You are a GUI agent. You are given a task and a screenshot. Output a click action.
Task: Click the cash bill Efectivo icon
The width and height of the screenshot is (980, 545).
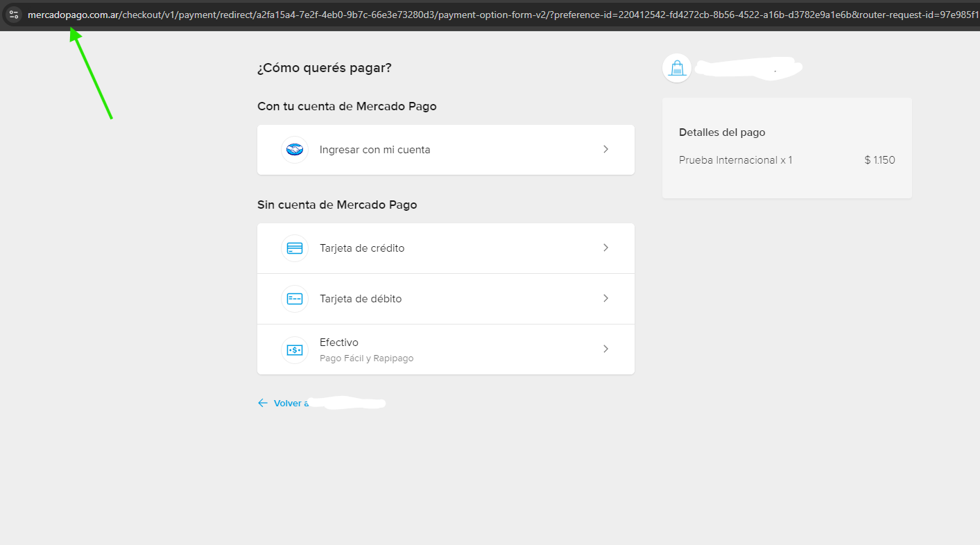click(295, 349)
